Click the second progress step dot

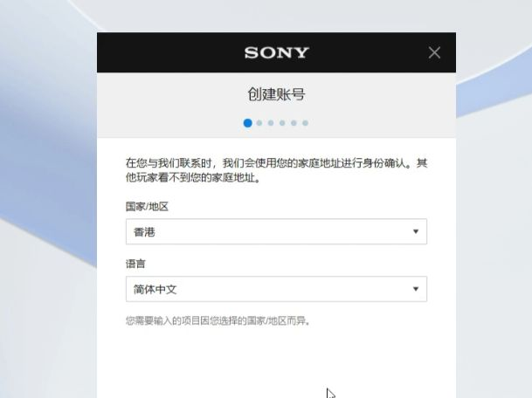click(x=259, y=123)
